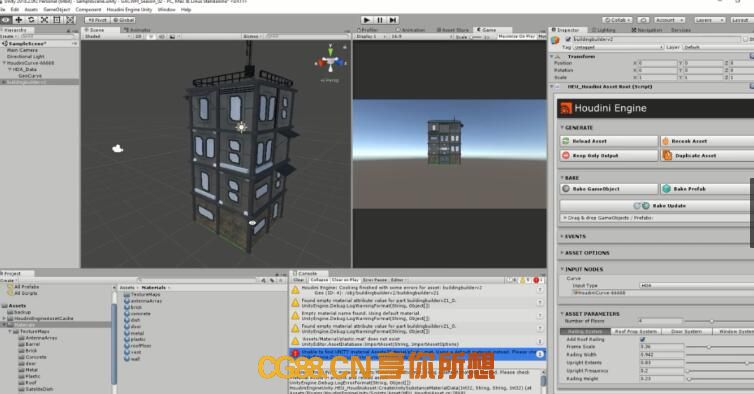Click the Reload Asset button
This screenshot has width=754, height=394.
pyautogui.click(x=608, y=141)
